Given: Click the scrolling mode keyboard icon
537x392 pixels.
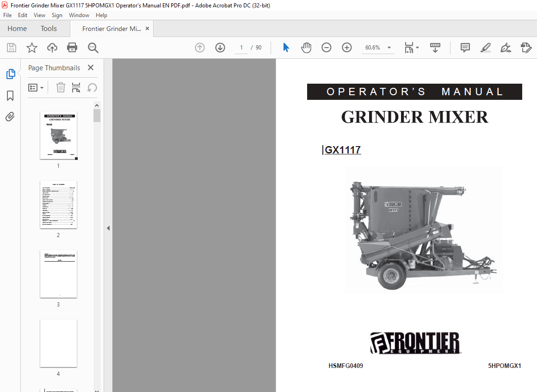Looking at the screenshot, I should point(435,48).
